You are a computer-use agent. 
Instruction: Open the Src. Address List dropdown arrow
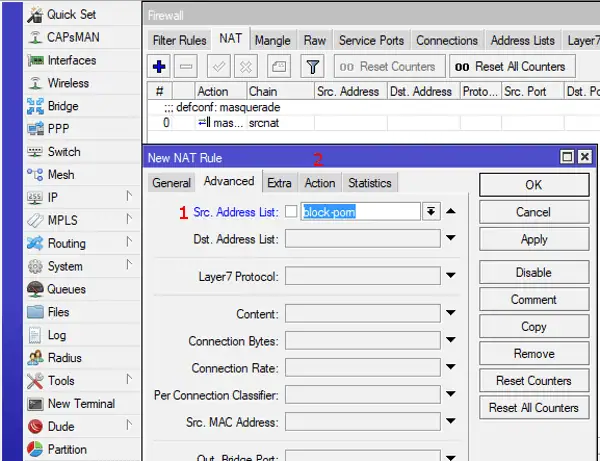click(x=431, y=211)
